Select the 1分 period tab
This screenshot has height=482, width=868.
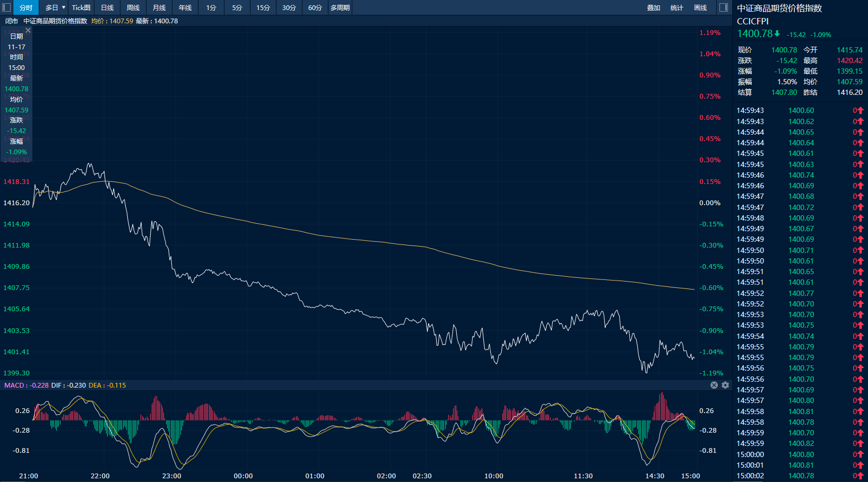pos(211,7)
